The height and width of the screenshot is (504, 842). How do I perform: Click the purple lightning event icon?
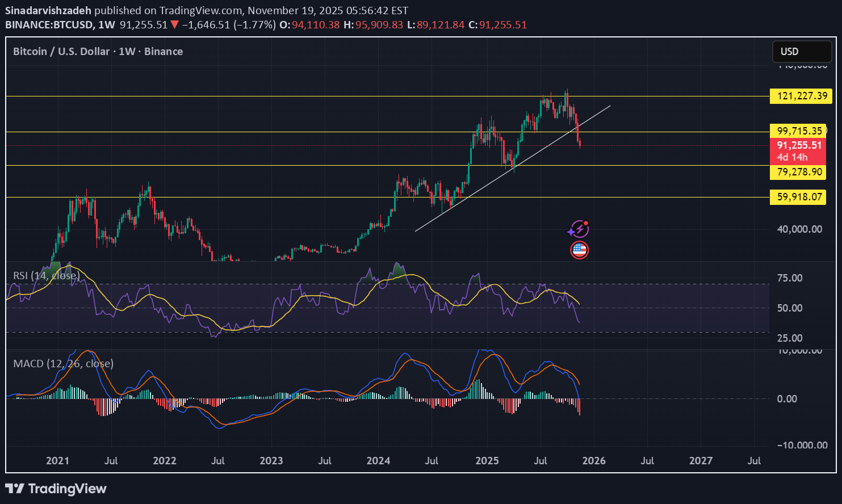pyautogui.click(x=579, y=229)
